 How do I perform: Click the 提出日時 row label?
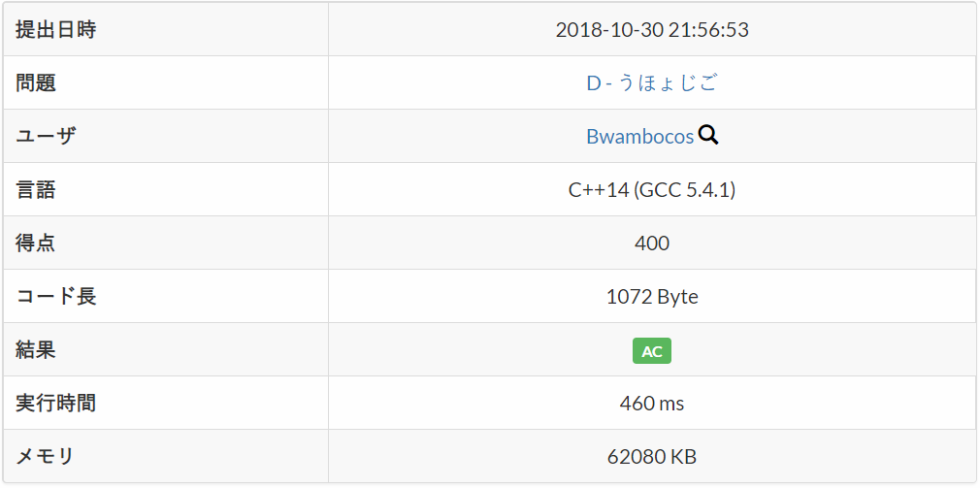(x=56, y=30)
